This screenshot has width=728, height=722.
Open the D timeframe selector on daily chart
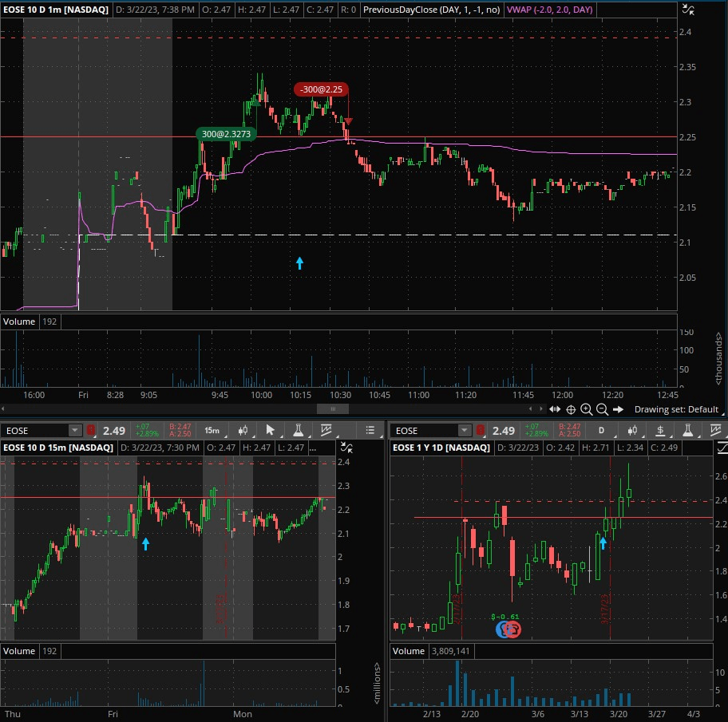[602, 431]
